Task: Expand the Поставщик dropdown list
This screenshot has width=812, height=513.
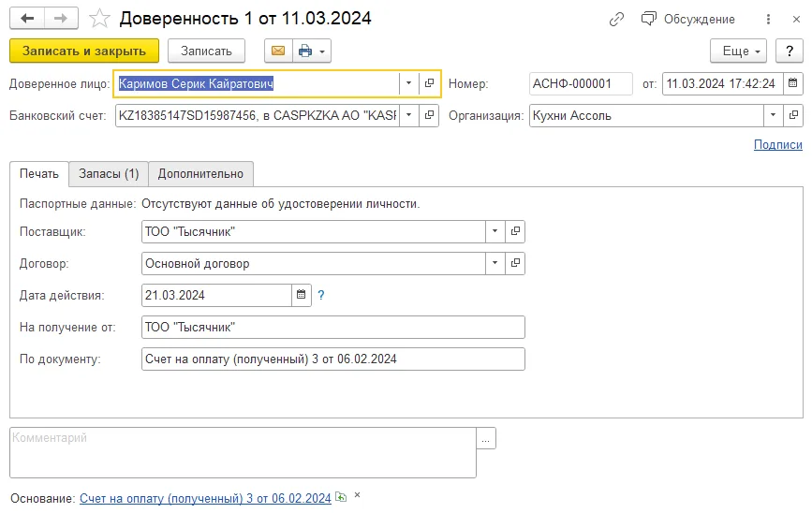Action: [495, 231]
